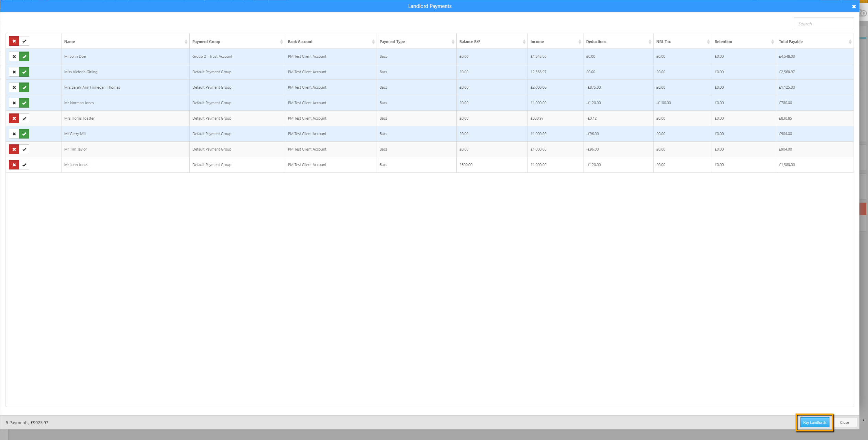Include Mr Tim Taylor using checkmark icon
868x440 pixels.
click(24, 150)
